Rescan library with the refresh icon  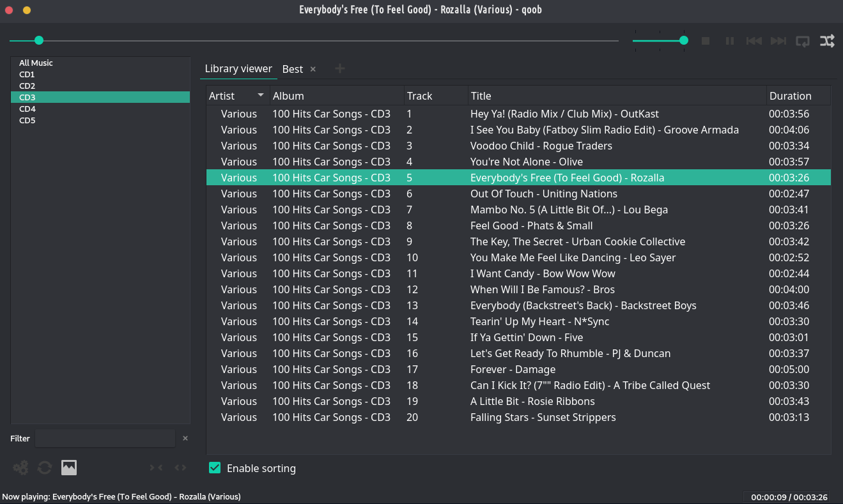click(x=45, y=468)
